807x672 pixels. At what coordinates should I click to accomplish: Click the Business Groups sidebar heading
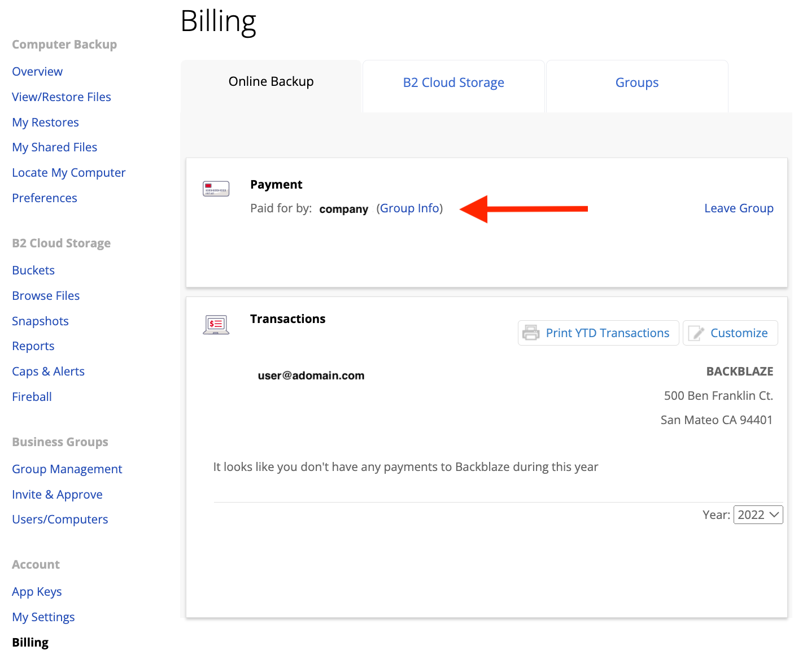click(x=60, y=442)
